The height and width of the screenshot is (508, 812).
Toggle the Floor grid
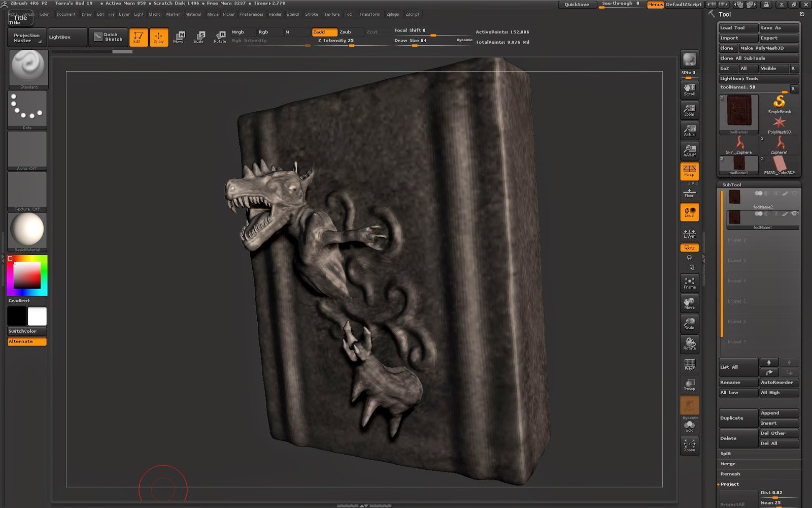coord(689,192)
